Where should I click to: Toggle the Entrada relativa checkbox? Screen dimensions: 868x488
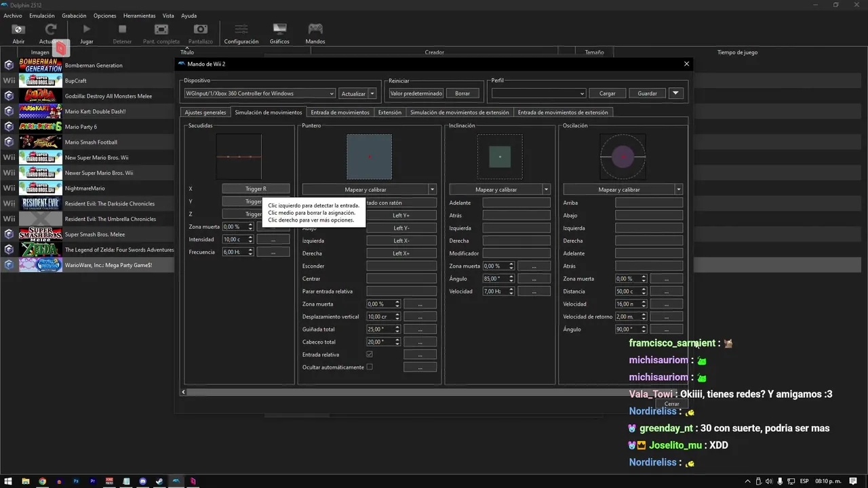pyautogui.click(x=370, y=354)
